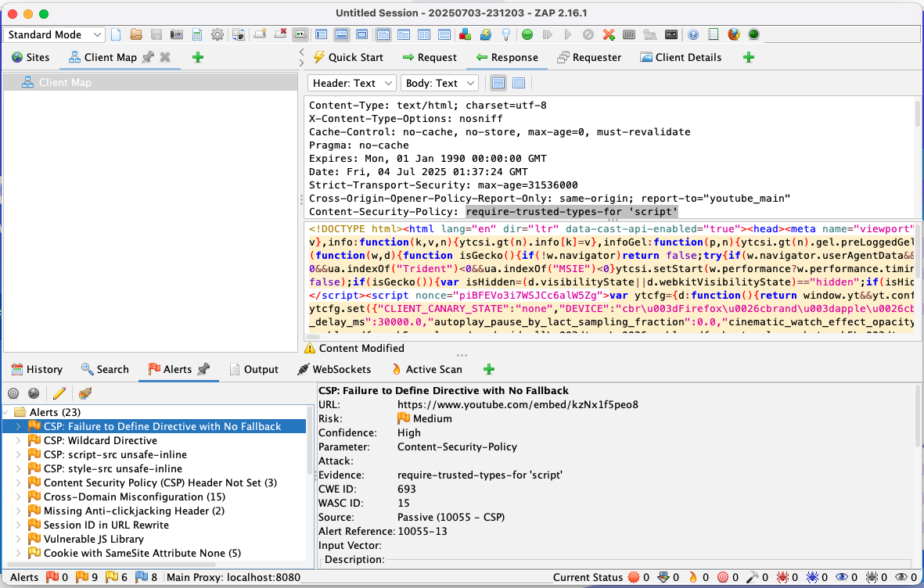Open the WebSockets tab

point(334,369)
